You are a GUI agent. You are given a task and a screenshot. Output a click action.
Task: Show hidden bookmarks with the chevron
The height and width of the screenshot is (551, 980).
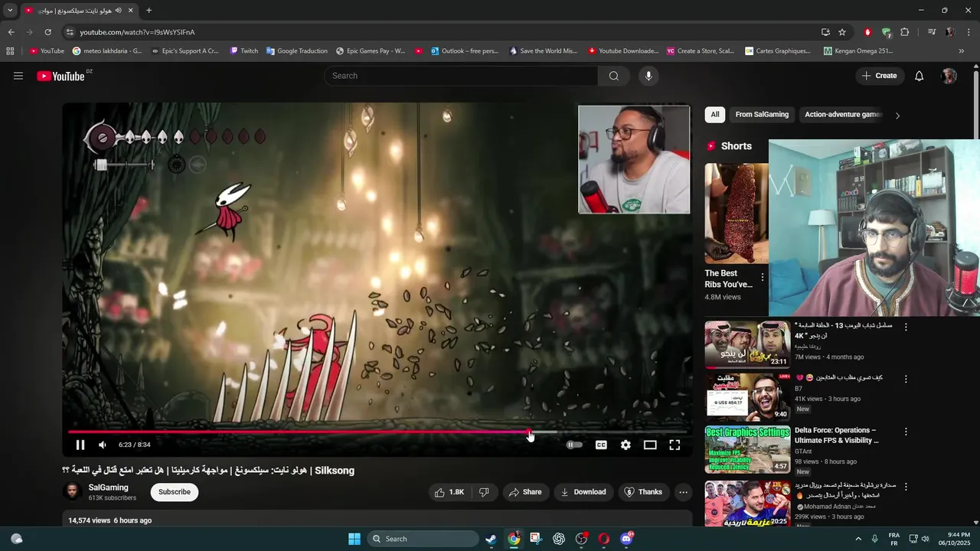coord(962,51)
